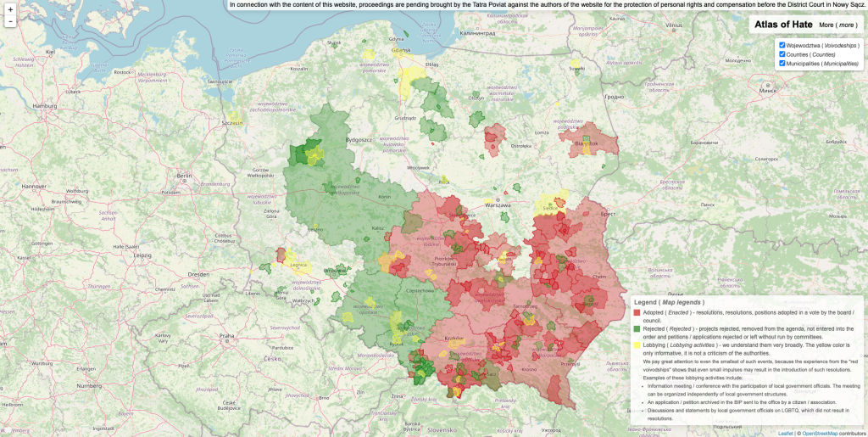Uncheck the Counties layer checkbox

[x=782, y=54]
